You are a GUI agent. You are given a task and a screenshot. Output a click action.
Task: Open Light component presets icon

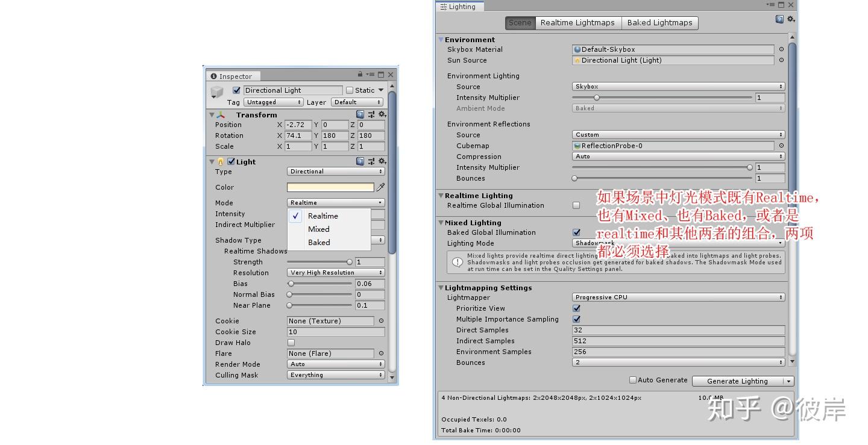point(371,161)
